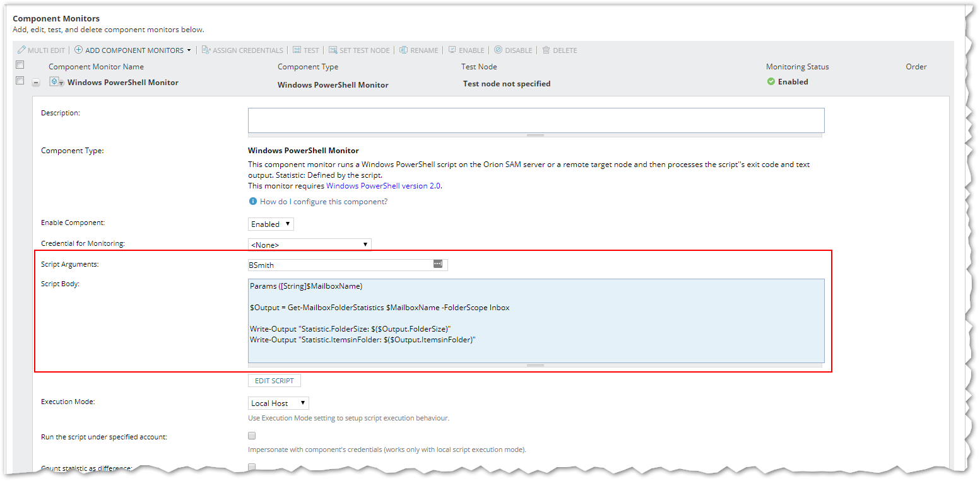Click the Assign Credentials icon
980x481 pixels.
(206, 50)
